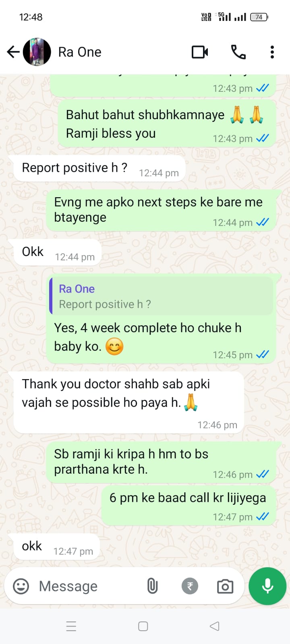Open Ra One's profile picture
Image resolution: width=290 pixels, height=644 pixels.
[x=37, y=52]
